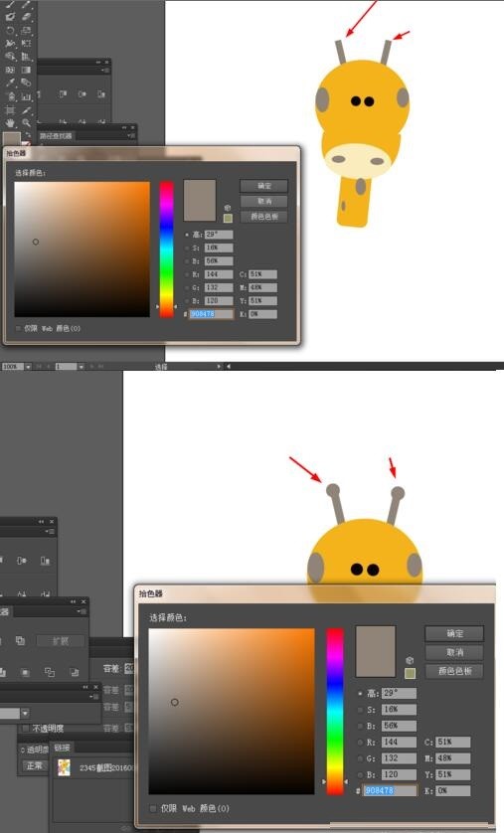
Task: Open the 100% zoom level dropdown
Action: pyautogui.click(x=28, y=367)
